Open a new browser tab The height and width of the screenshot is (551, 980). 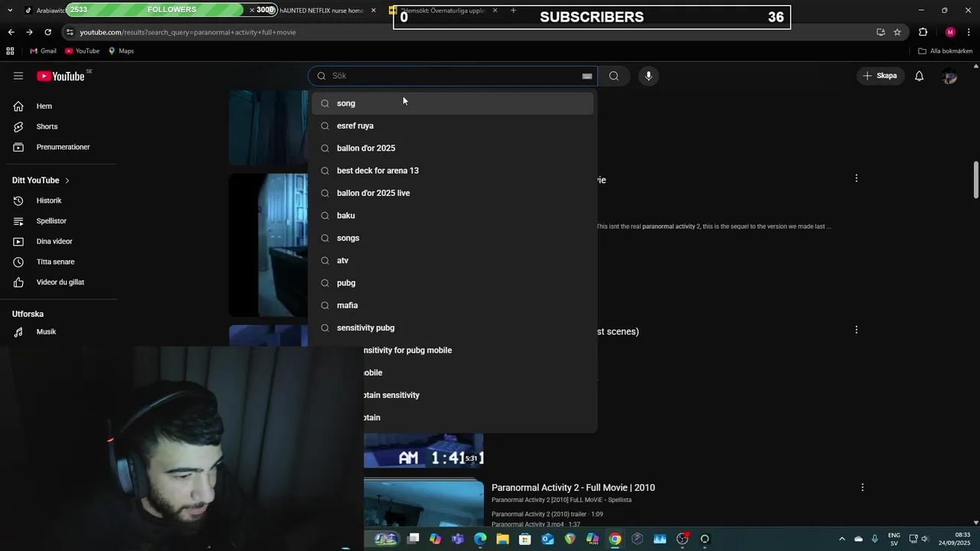coord(513,11)
